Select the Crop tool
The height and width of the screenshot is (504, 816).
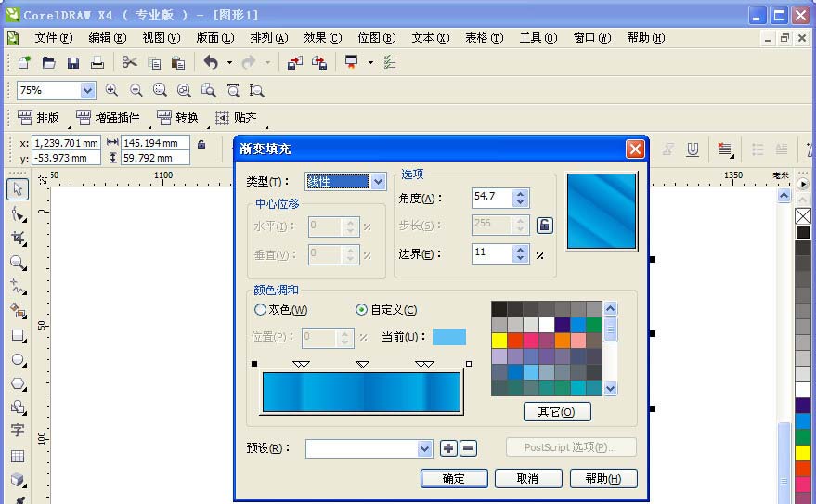[18, 239]
